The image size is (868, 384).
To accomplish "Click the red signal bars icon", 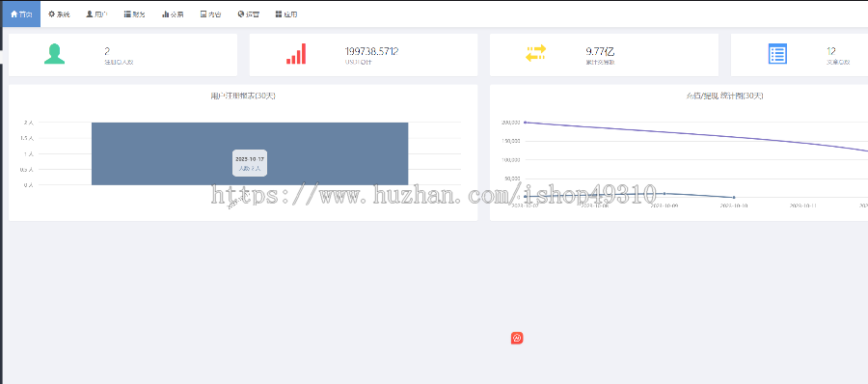I will [296, 54].
